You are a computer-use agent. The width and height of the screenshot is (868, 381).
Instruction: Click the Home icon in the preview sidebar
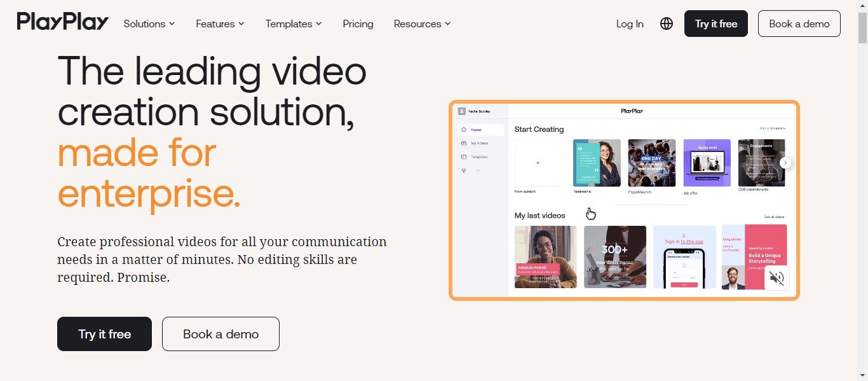point(464,130)
